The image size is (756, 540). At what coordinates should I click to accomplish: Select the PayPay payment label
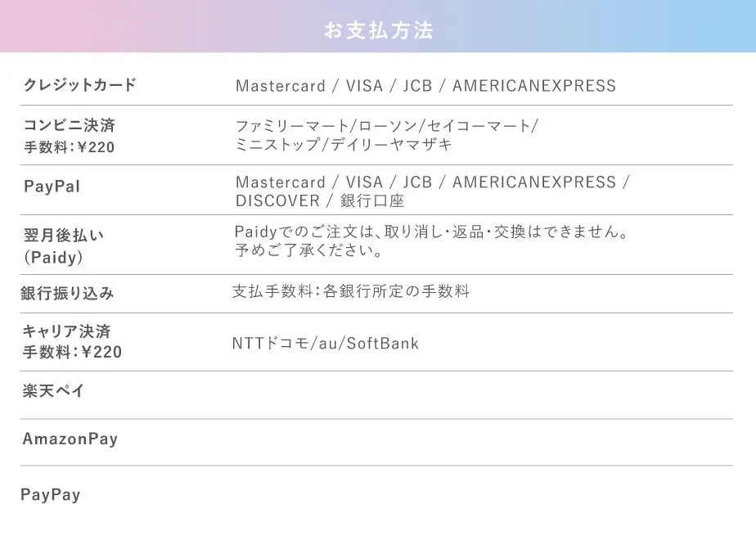50,495
